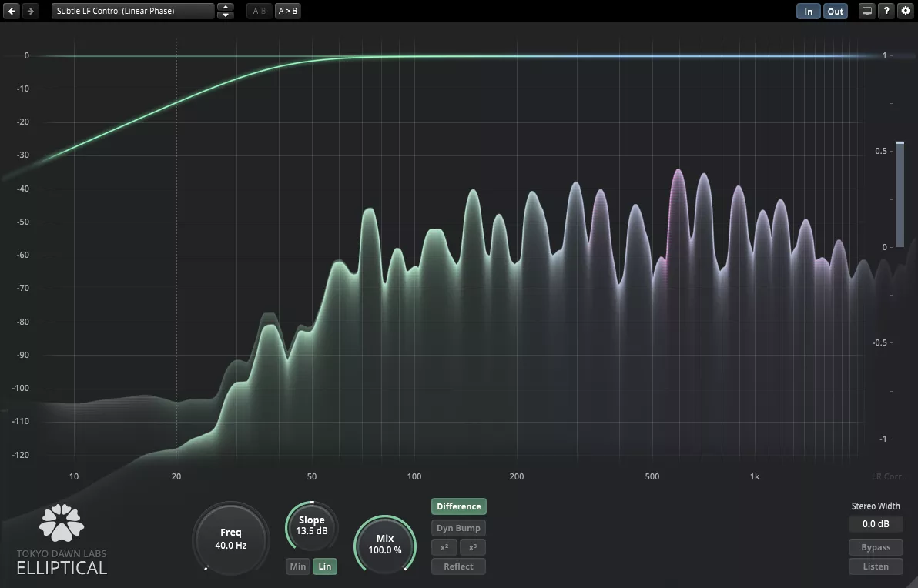918x588 pixels.
Task: Click the undo arrow icon
Action: [x=13, y=12]
